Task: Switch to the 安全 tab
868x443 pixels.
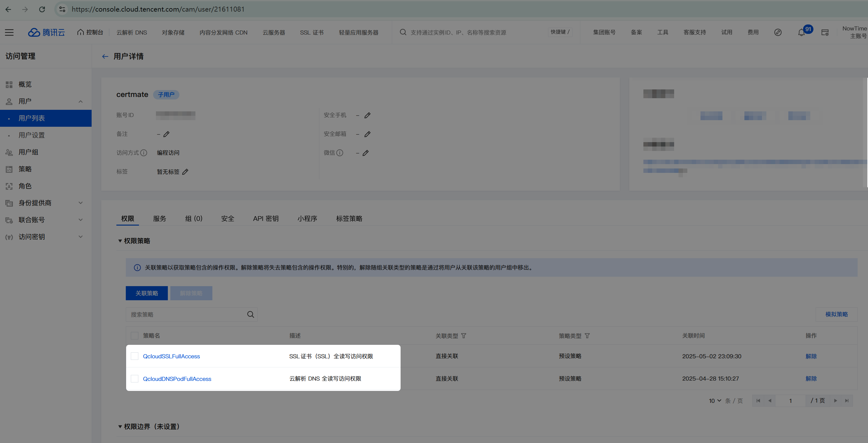Action: [x=228, y=219]
